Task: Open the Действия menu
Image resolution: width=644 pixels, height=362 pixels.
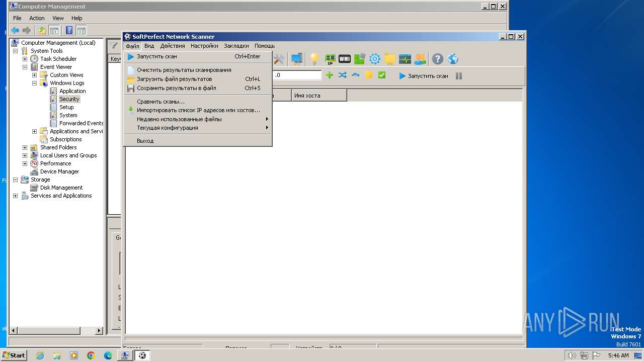Action: 173,46
